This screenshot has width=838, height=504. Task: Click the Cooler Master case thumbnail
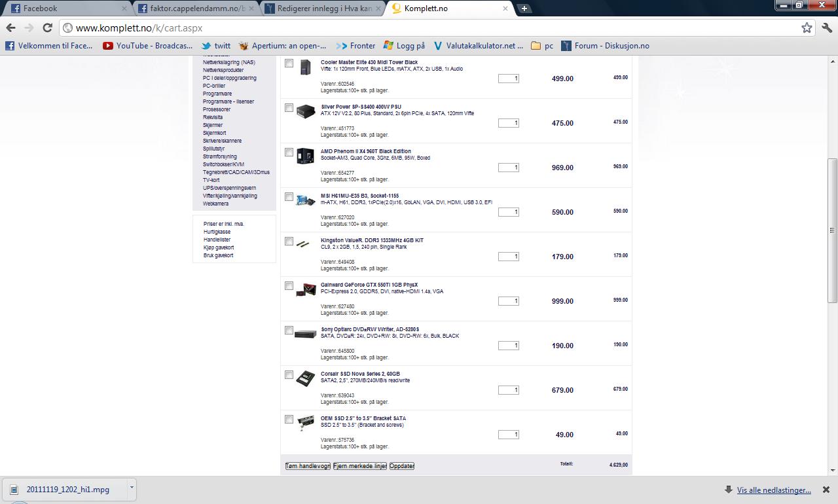305,67
